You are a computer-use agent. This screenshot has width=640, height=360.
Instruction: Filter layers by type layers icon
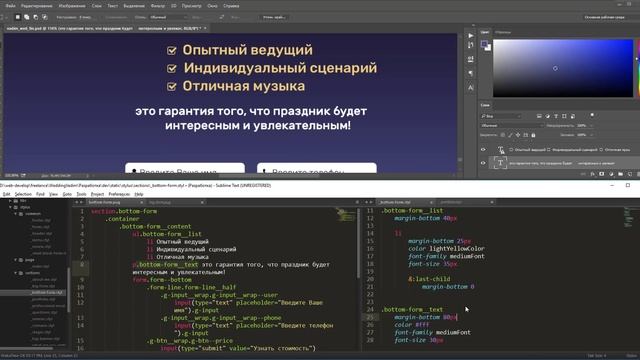556,116
